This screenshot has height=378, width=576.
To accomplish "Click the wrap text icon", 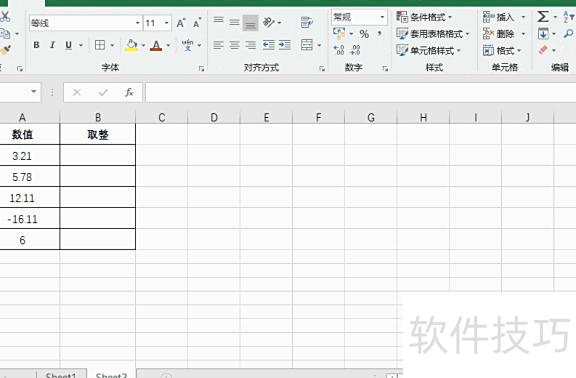I will click(306, 22).
